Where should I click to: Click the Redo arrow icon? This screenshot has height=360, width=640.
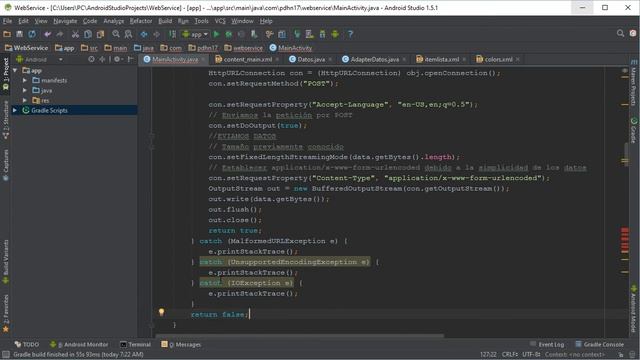[x=60, y=34]
